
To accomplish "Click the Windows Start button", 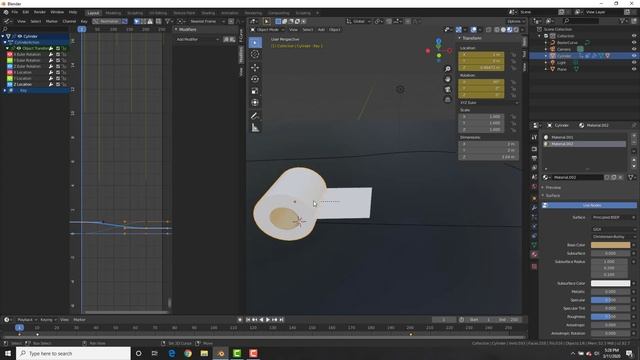I will click(x=8, y=353).
